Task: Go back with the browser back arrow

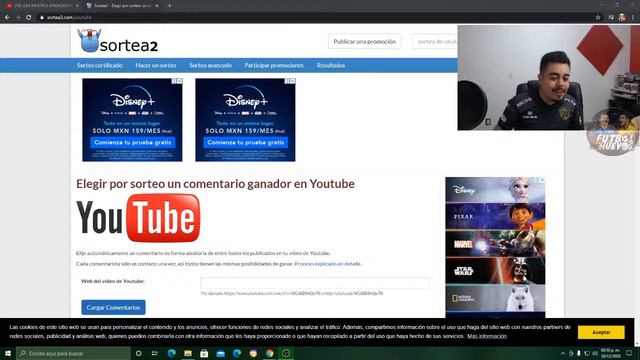Action: 7,18
